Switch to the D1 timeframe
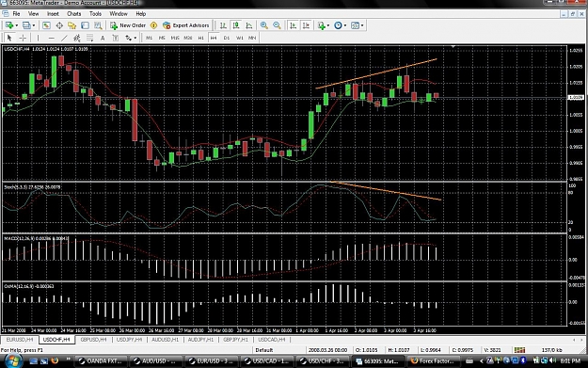The width and height of the screenshot is (588, 368). tap(227, 38)
